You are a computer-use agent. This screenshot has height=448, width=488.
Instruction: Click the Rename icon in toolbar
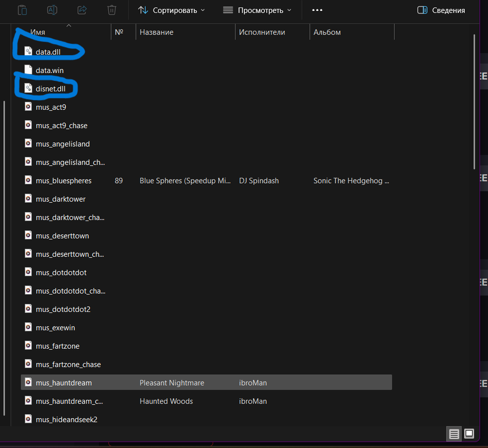pos(52,10)
